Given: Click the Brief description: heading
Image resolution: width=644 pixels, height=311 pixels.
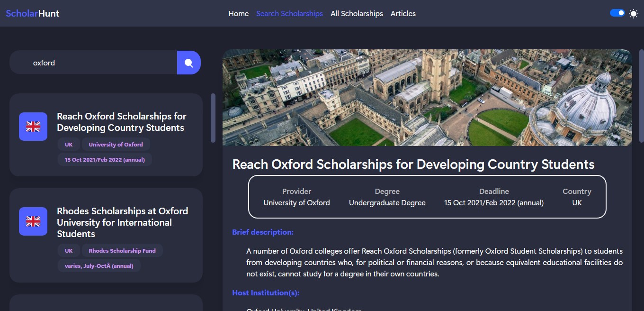Looking at the screenshot, I should pyautogui.click(x=263, y=232).
